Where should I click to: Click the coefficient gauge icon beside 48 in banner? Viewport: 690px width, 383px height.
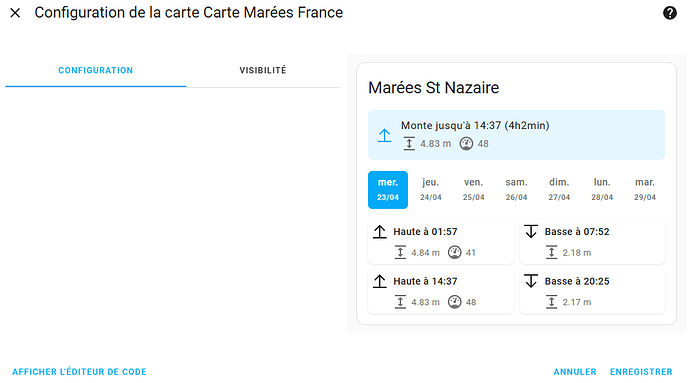(x=466, y=144)
